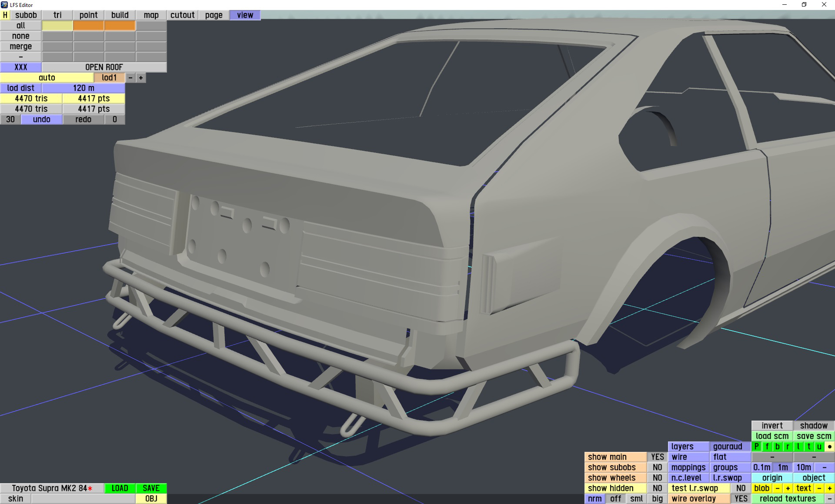Toggle wire overlay YES value
The width and height of the screenshot is (835, 504).
point(741,498)
